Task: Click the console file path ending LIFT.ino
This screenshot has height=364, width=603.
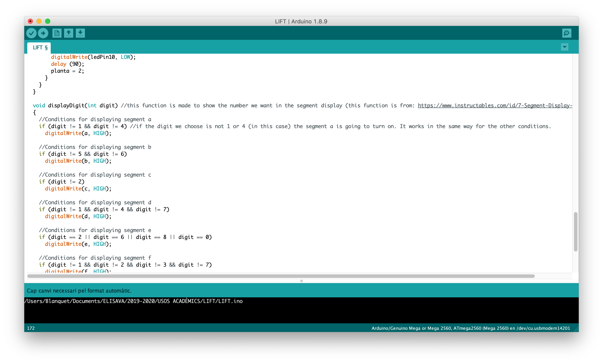Action: coord(134,301)
